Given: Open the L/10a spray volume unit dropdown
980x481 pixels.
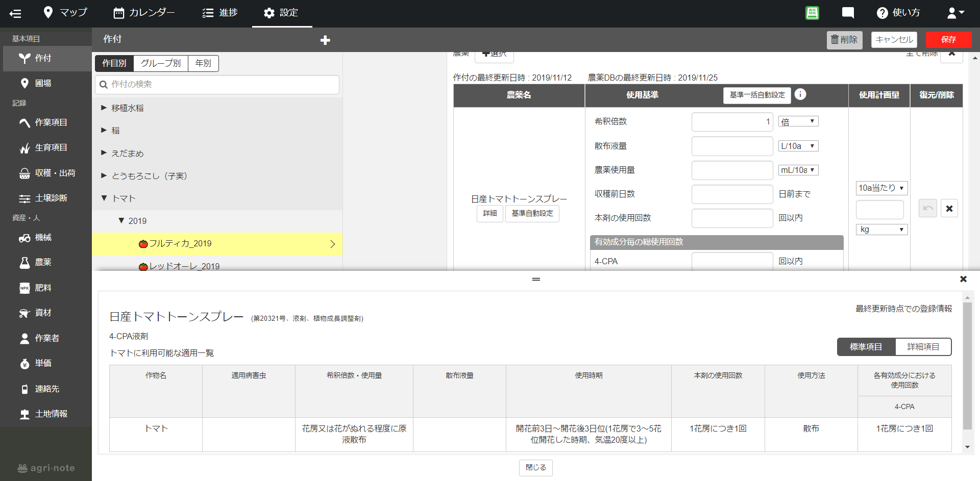Looking at the screenshot, I should click(798, 146).
